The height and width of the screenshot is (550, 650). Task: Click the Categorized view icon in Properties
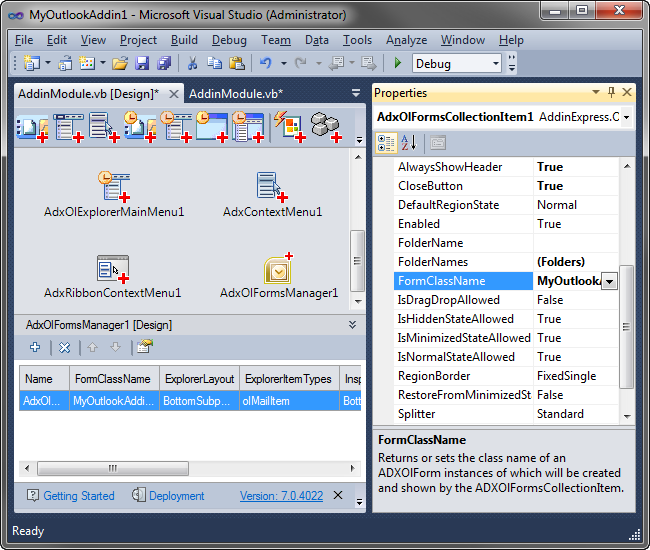click(386, 143)
